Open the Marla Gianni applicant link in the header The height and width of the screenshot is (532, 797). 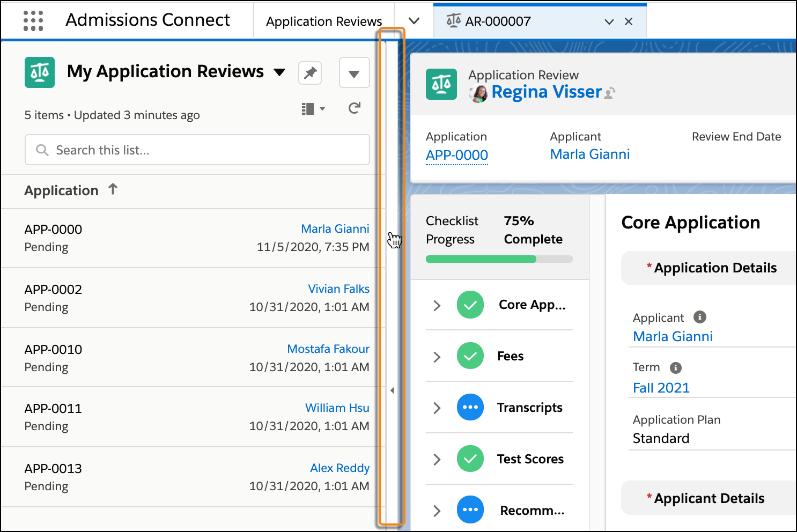click(x=590, y=154)
